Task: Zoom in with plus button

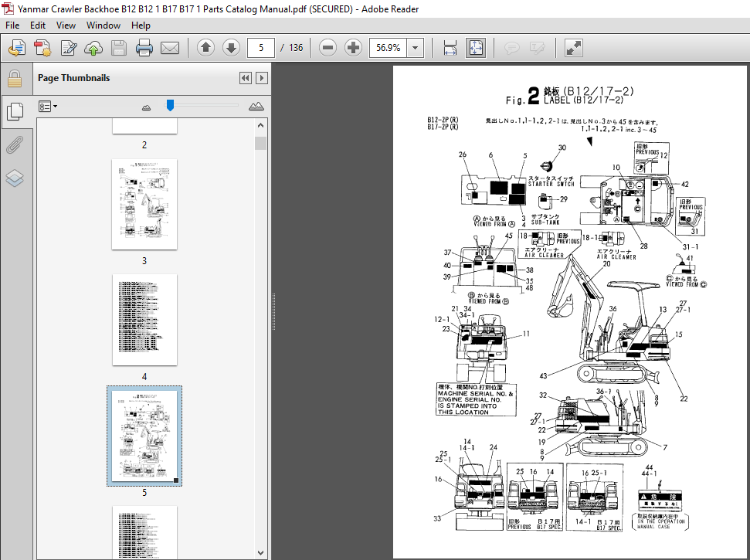Action: 353,47
